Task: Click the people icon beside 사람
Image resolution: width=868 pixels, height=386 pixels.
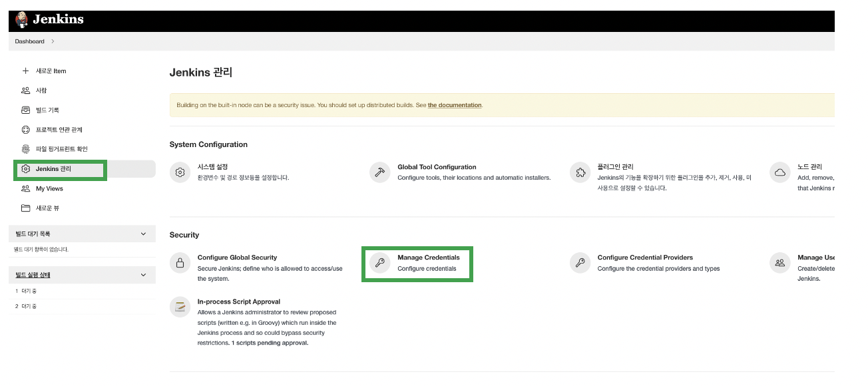Action: pos(26,90)
